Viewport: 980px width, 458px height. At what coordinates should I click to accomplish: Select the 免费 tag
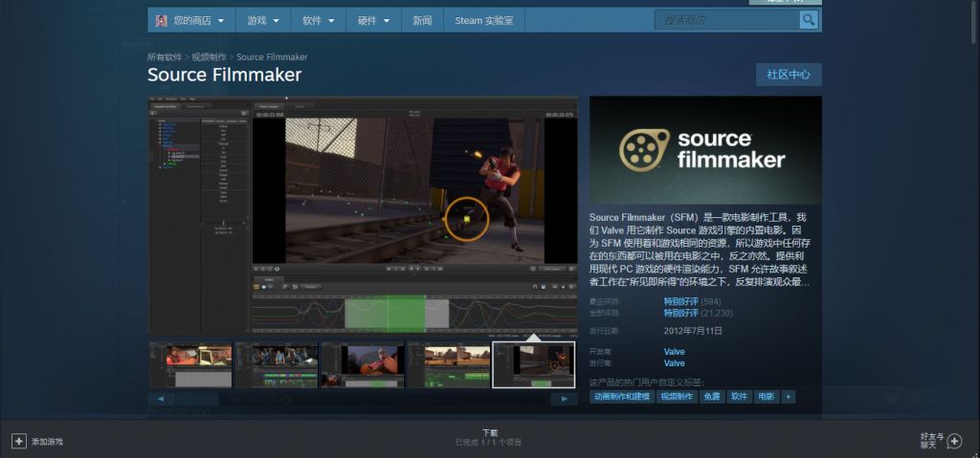pos(712,397)
